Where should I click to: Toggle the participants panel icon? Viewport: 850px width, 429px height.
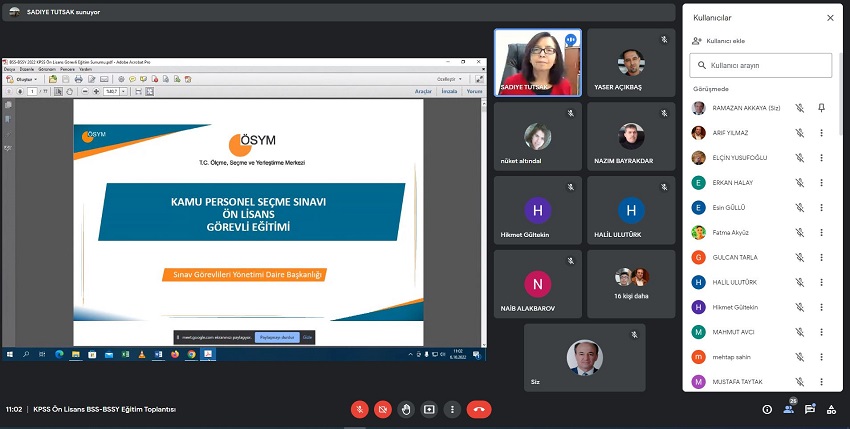[x=789, y=409]
